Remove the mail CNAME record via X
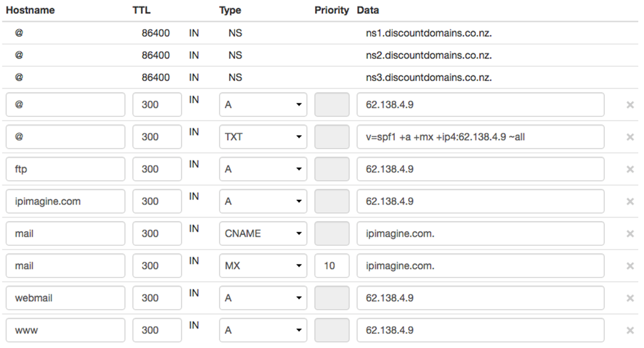This screenshot has height=348, width=644. click(x=630, y=234)
